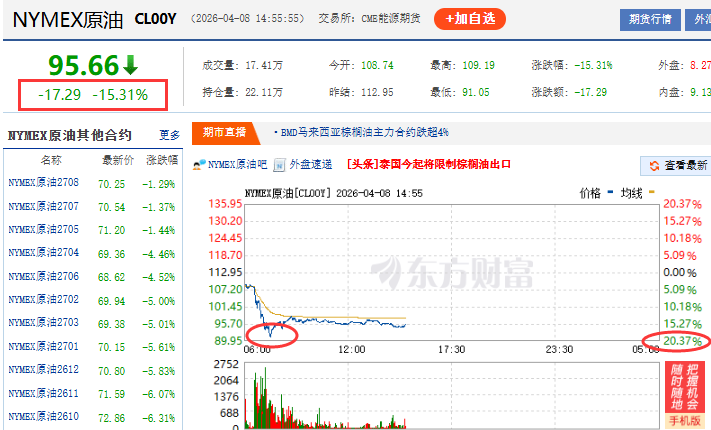Click the 涨跌幅 column header in the contract table

click(x=162, y=160)
